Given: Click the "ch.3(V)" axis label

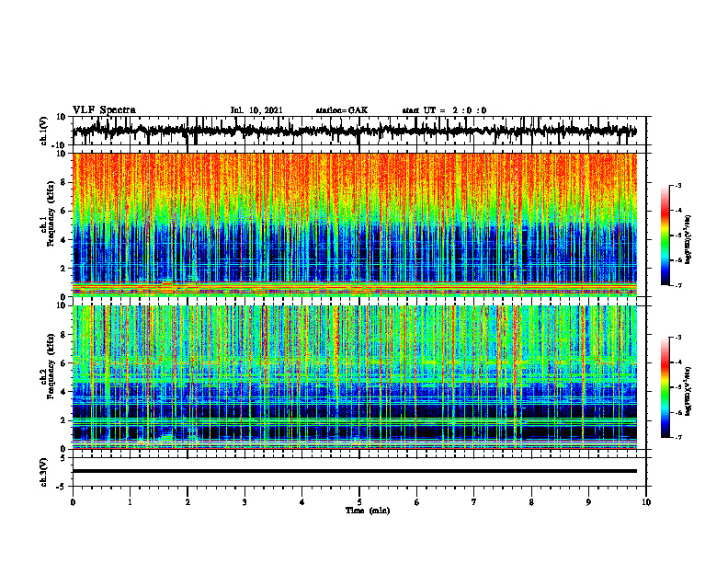Looking at the screenshot, I should pos(44,472).
